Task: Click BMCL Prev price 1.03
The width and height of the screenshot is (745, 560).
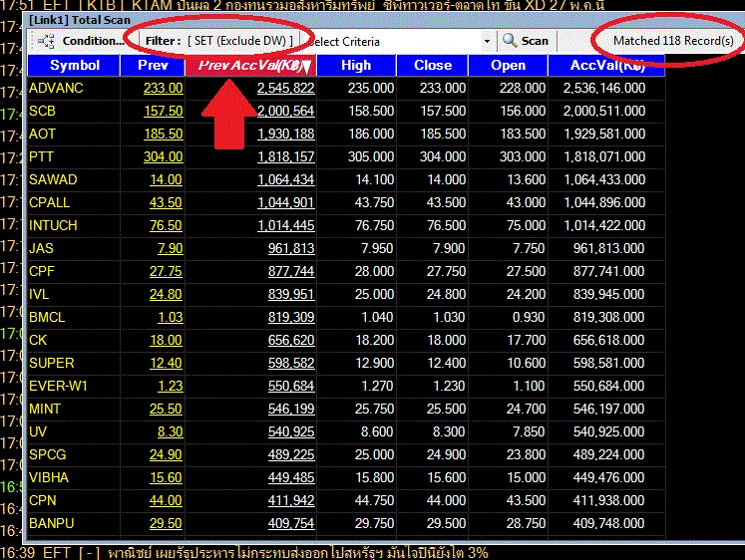Action: click(x=171, y=317)
